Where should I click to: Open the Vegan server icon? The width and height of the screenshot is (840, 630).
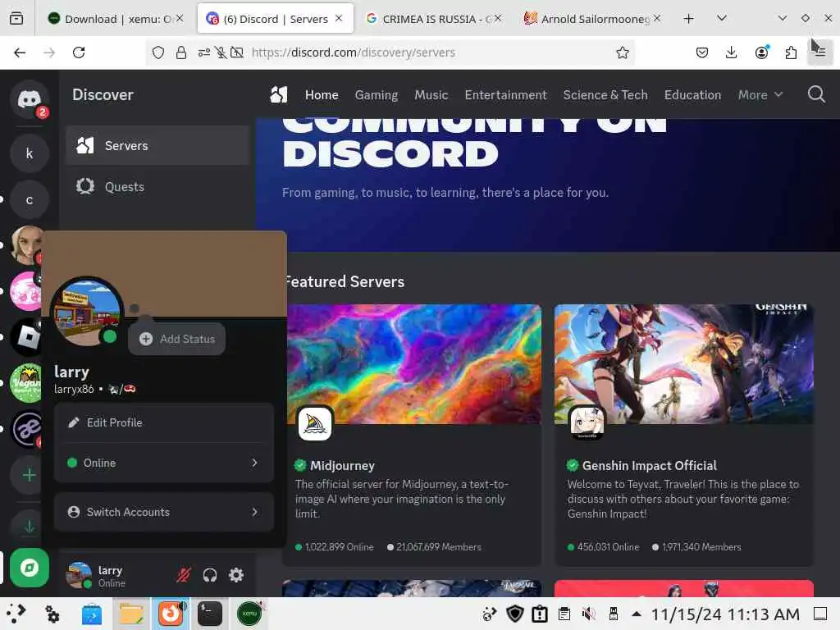25,383
